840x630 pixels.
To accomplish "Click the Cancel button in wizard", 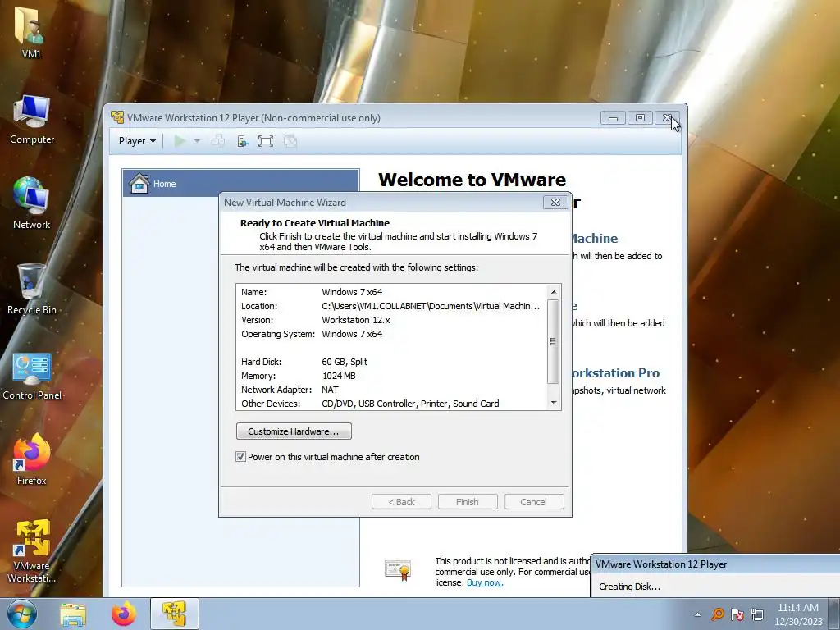I will click(x=534, y=502).
